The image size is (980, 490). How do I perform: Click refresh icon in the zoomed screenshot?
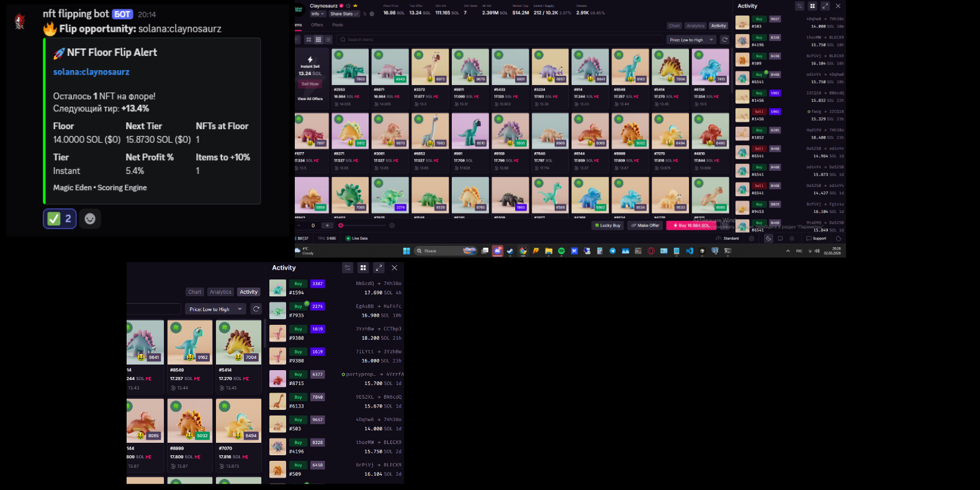[x=256, y=309]
